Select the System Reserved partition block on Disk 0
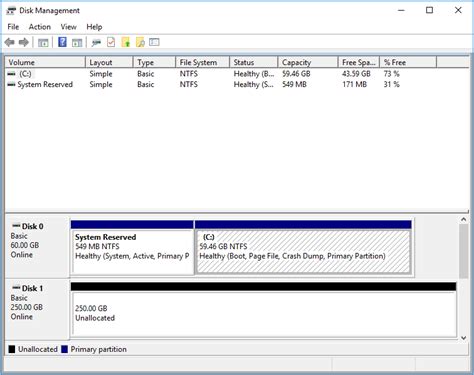 click(132, 248)
